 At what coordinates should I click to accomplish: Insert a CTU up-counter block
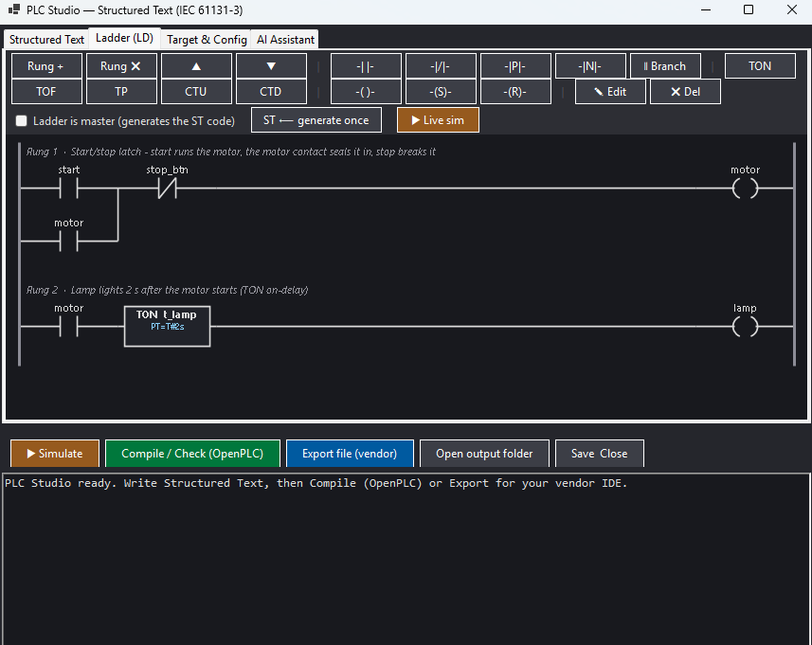(196, 92)
